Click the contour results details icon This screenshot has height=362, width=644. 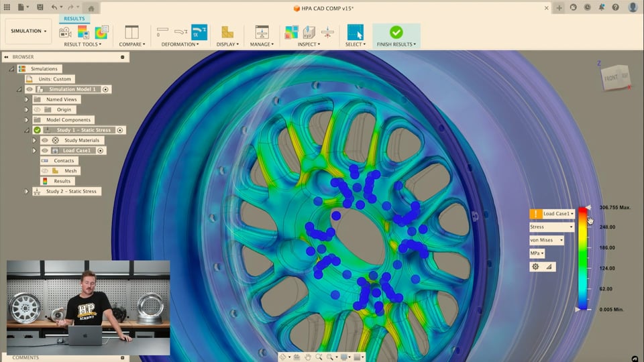[x=101, y=32]
